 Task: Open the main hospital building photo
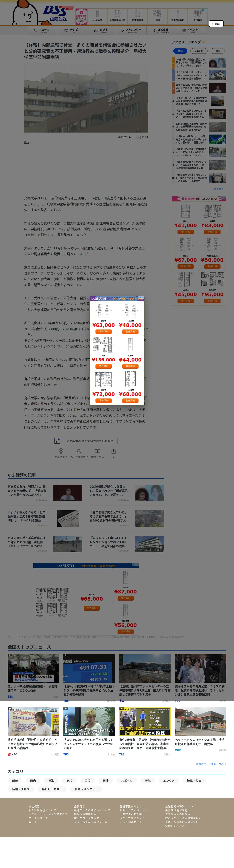click(86, 98)
